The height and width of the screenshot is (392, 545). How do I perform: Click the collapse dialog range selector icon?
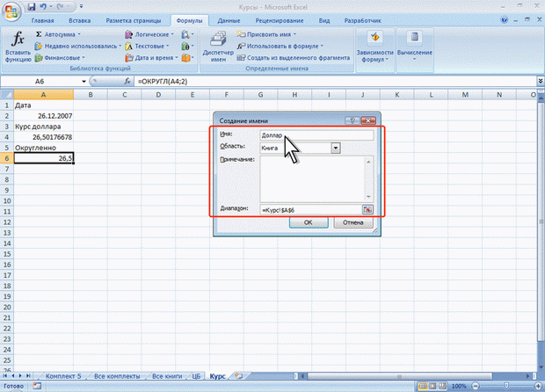367,209
